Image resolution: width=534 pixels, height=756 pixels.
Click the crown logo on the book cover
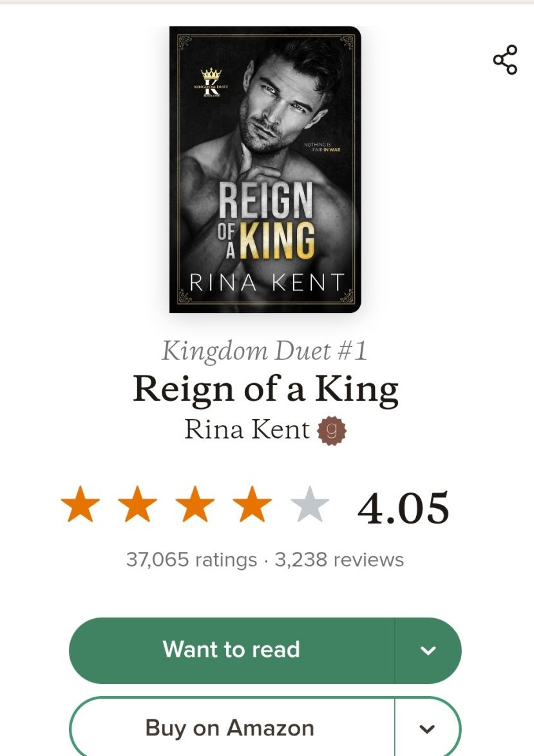[x=211, y=77]
